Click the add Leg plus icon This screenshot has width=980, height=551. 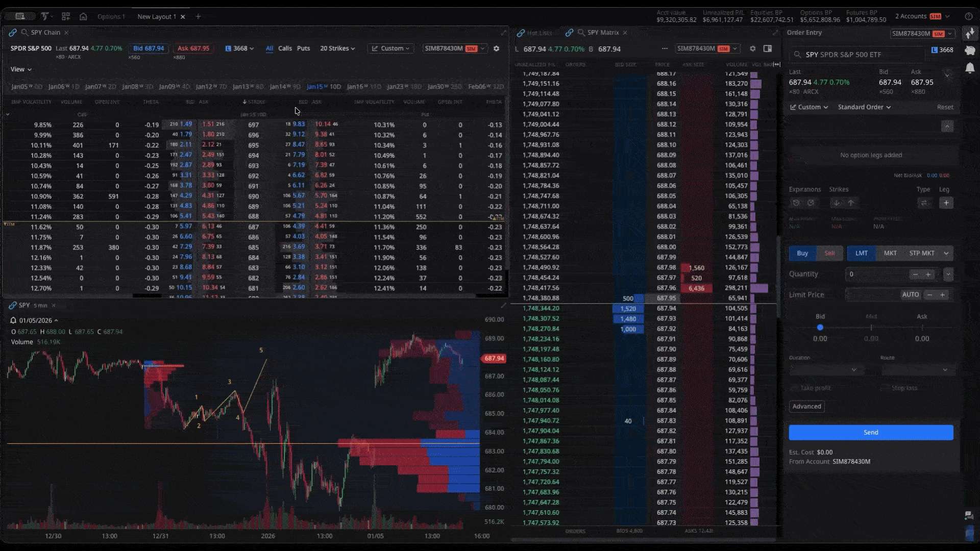(x=946, y=203)
